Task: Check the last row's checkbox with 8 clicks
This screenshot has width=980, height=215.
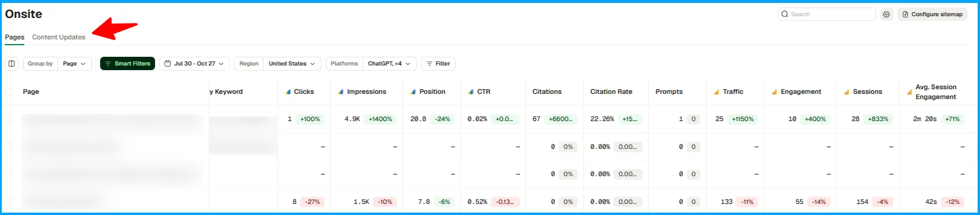Action: click(9, 202)
